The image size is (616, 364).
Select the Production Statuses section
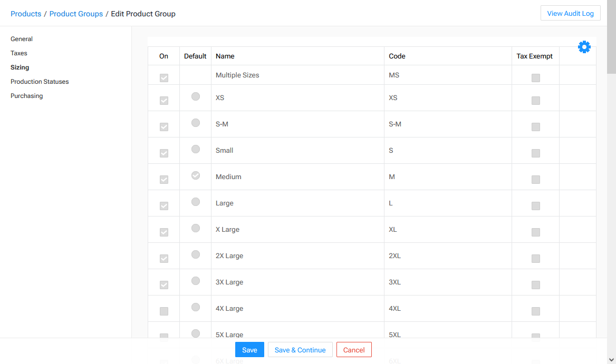coord(40,81)
